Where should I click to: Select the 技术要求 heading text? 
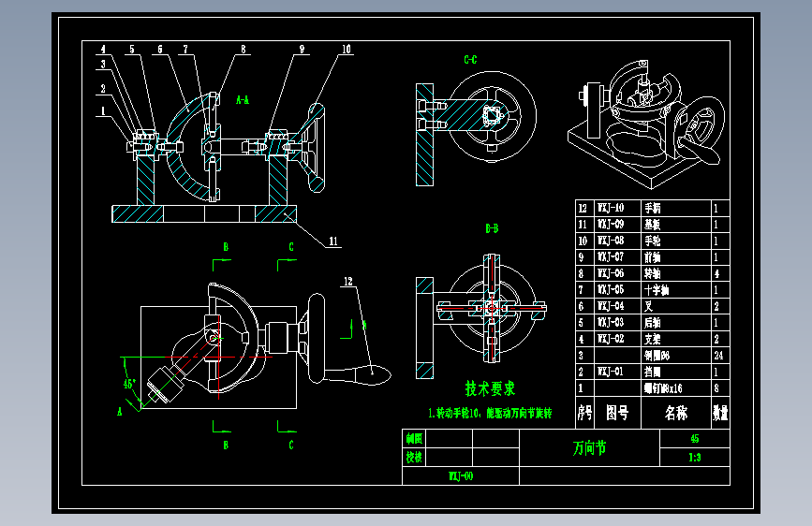pos(490,388)
